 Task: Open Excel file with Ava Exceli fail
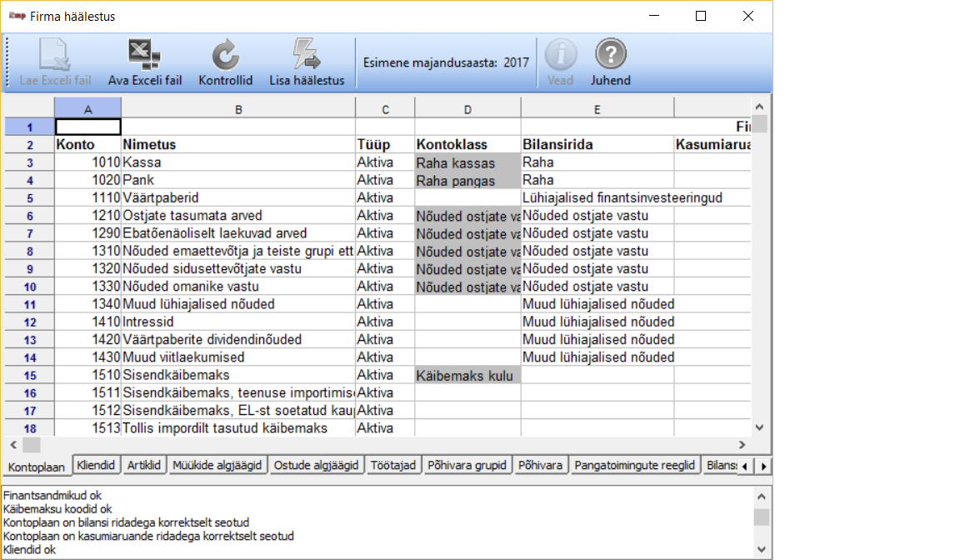(x=144, y=56)
